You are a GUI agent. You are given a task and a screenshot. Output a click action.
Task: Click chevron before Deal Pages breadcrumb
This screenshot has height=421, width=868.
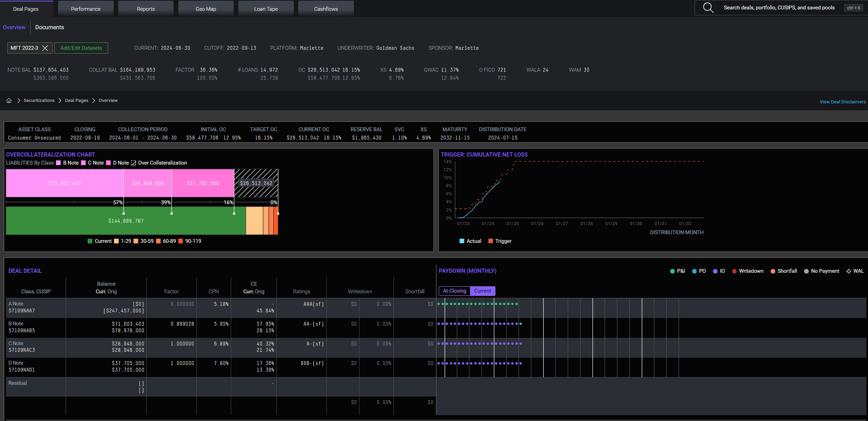click(60, 101)
